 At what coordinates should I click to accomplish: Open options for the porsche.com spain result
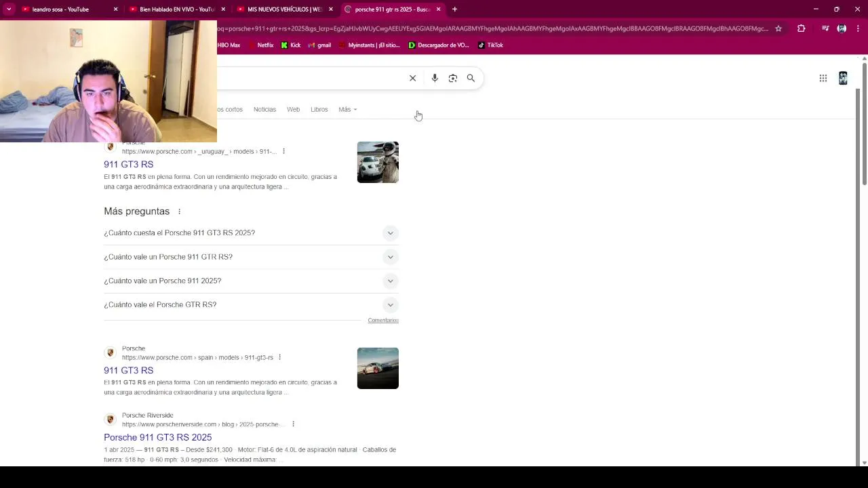pyautogui.click(x=279, y=357)
